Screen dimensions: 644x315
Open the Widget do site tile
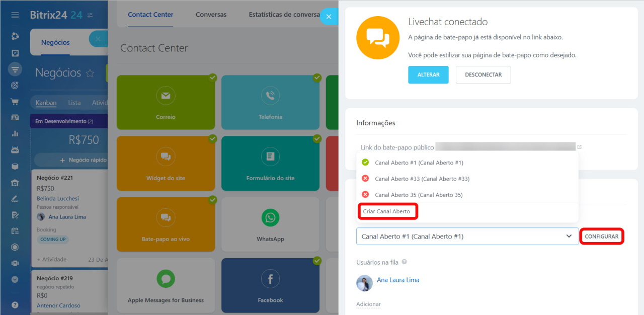(166, 164)
